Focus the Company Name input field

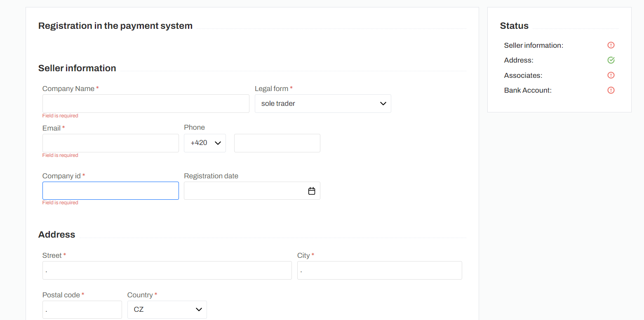[x=146, y=103]
